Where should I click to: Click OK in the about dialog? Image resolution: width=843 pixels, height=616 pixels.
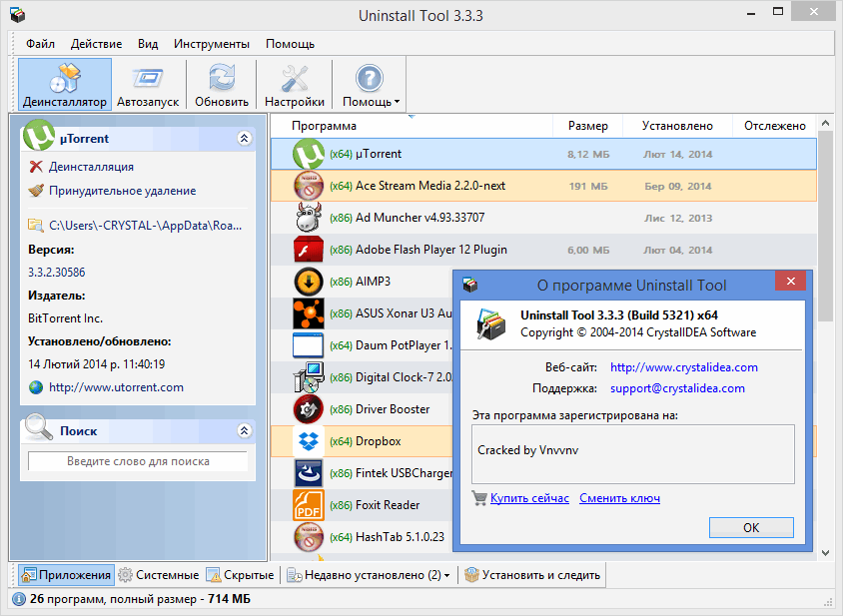click(x=751, y=527)
